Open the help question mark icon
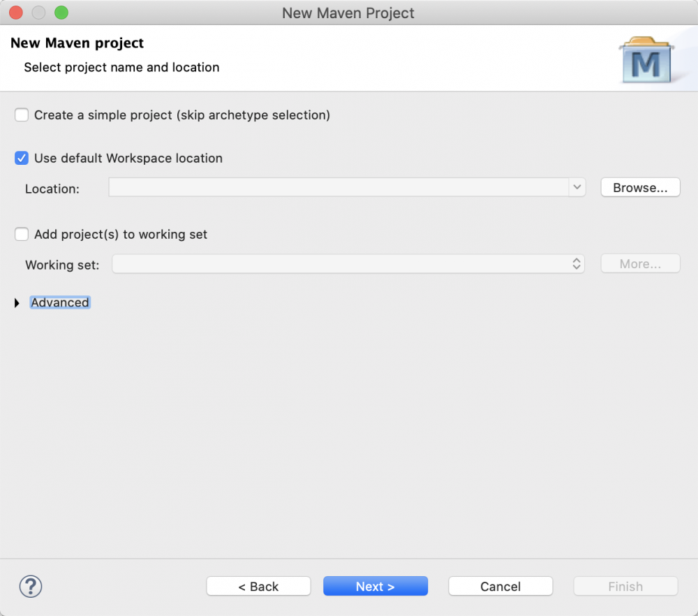698x616 pixels. tap(31, 586)
